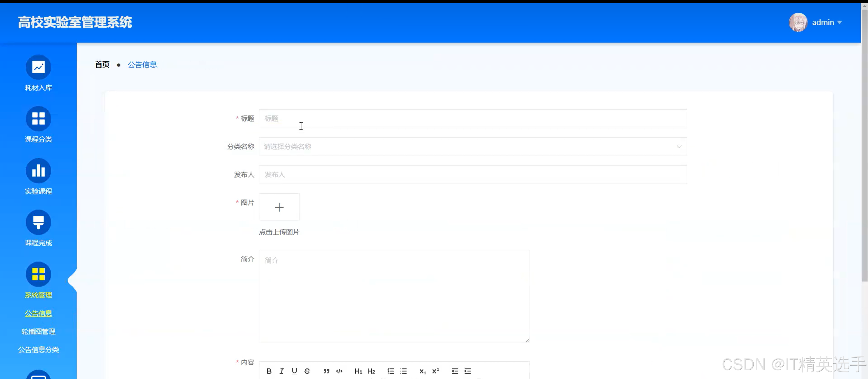Go to 公告信息分类 submenu item
Viewport: 868px width, 379px height.
point(38,350)
